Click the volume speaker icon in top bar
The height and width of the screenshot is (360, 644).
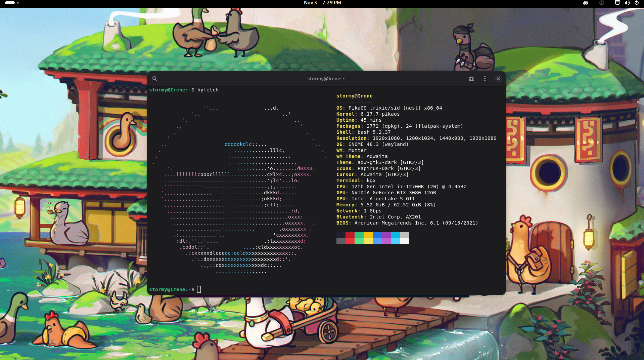pyautogui.click(x=627, y=3)
